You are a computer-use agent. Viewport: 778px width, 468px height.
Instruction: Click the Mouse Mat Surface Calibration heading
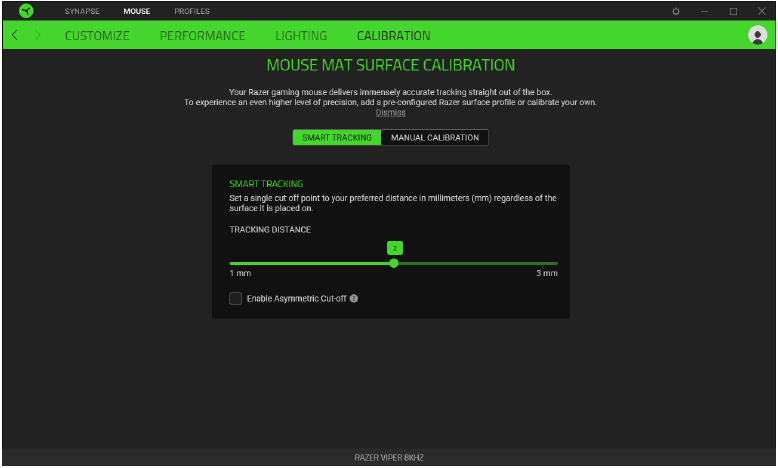coord(391,65)
